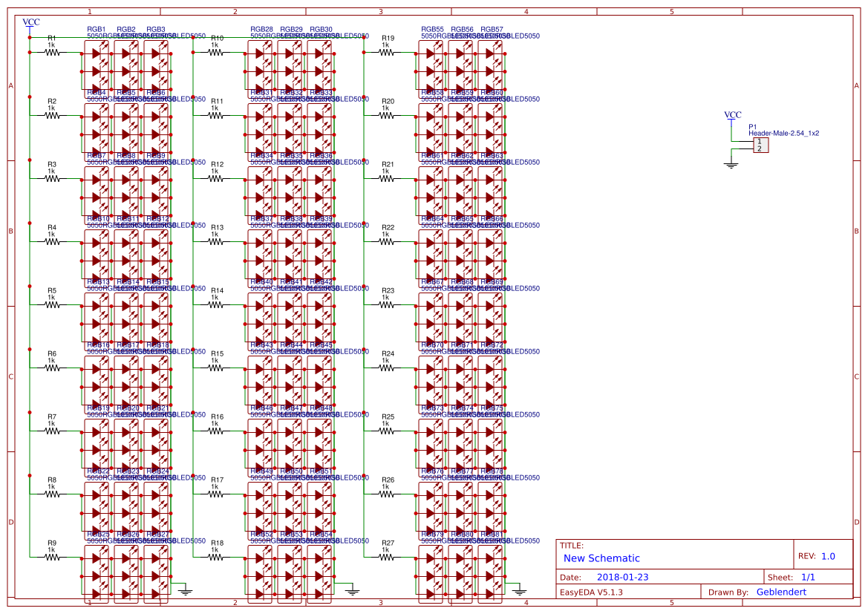The width and height of the screenshot is (868, 614).
Task: Click the VCC net label above connector P1
Action: click(x=731, y=114)
